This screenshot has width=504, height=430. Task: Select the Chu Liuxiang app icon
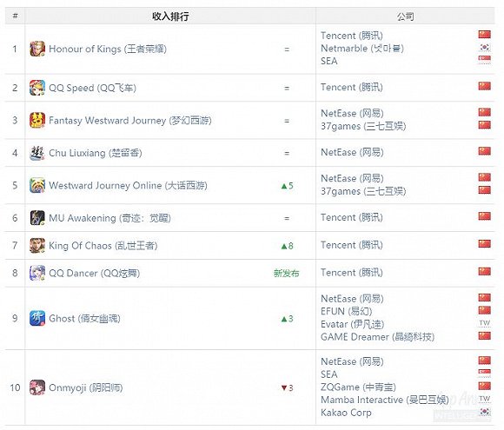coord(37,153)
